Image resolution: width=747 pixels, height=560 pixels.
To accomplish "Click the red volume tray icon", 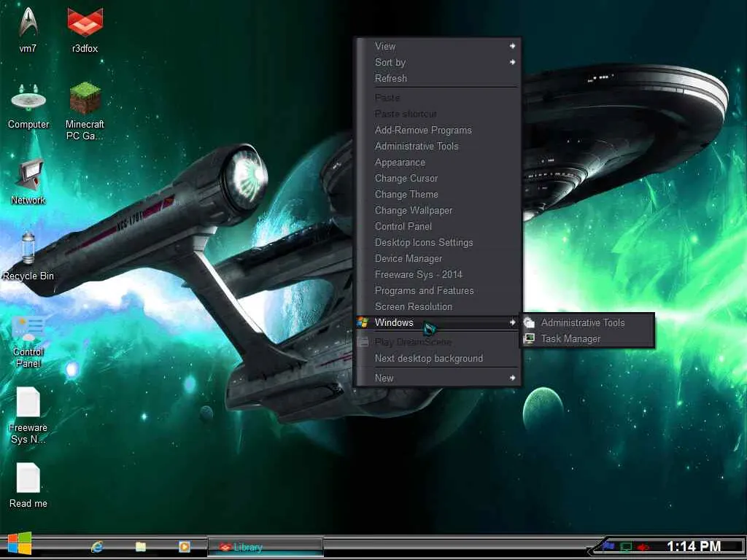I will coord(643,547).
